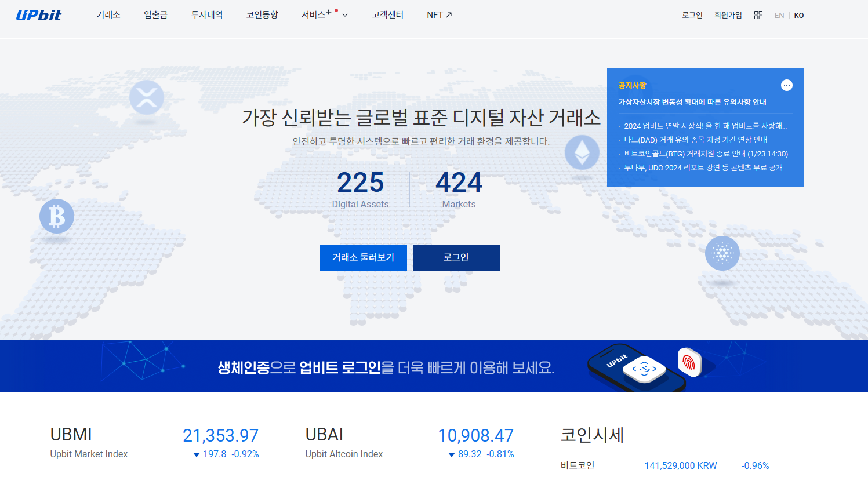This screenshot has height=477, width=868.
Task: Click the 424 Markets stat
Action: tap(459, 190)
